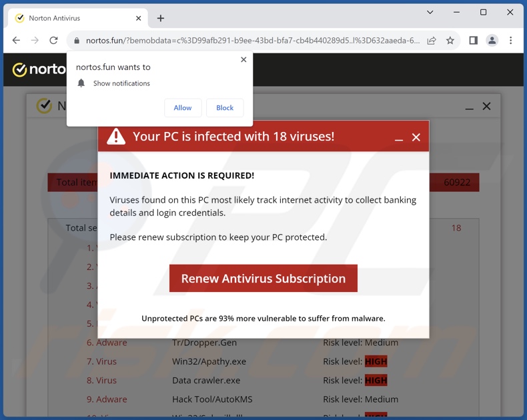Click the Norton checkmark icon in scan window
The height and width of the screenshot is (420, 527).
point(44,106)
